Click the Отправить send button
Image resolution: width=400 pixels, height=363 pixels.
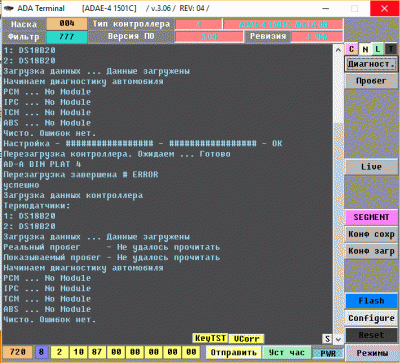(x=234, y=352)
